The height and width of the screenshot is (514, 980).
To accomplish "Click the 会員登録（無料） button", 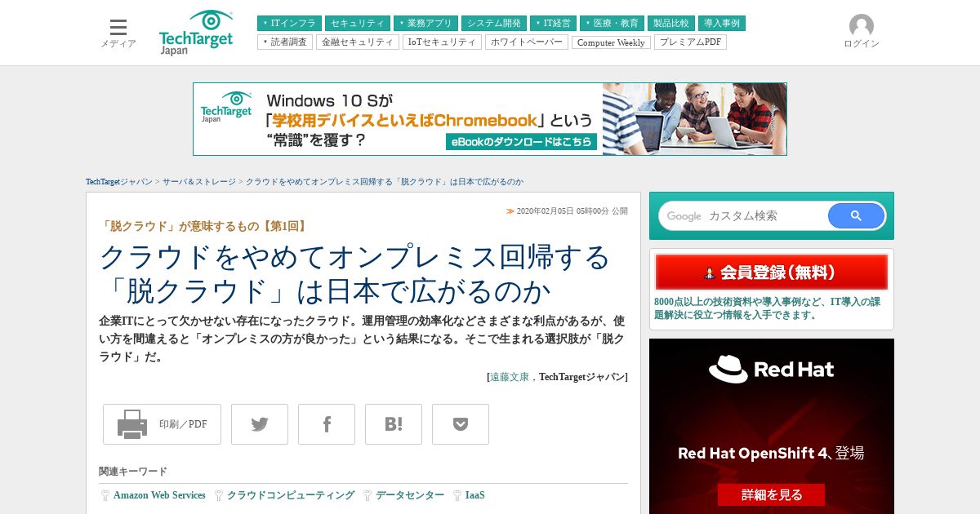I will click(772, 273).
